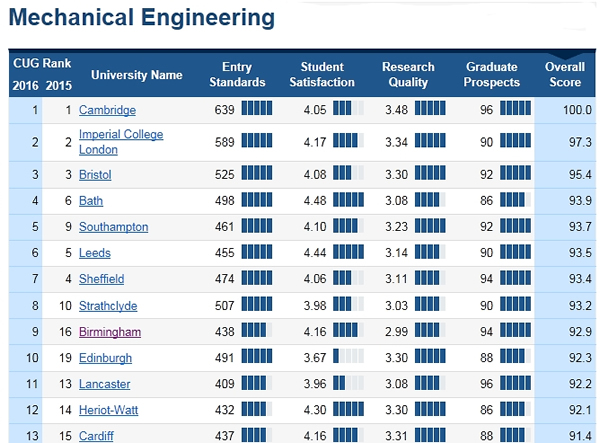Click the 2015 rank column header

[58, 85]
